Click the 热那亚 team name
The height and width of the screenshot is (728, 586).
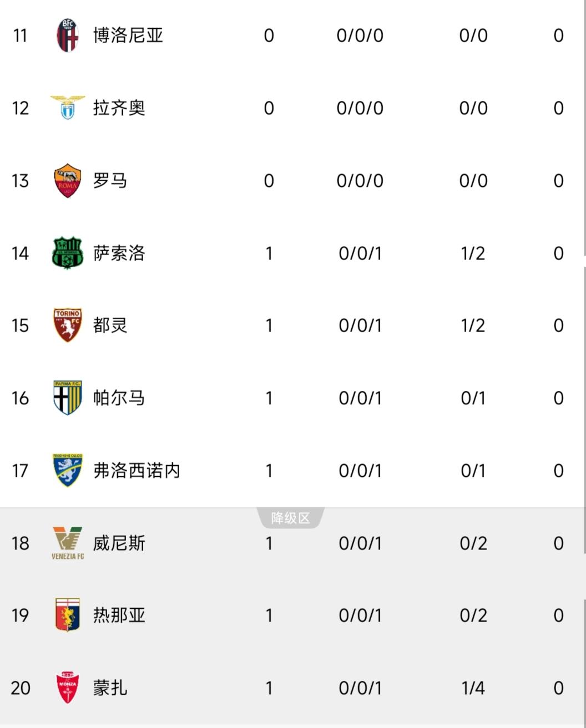(x=119, y=615)
